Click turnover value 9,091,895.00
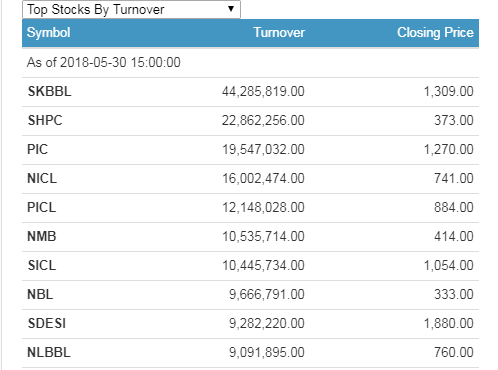Image resolution: width=498 pixels, height=370 pixels. pos(267,352)
